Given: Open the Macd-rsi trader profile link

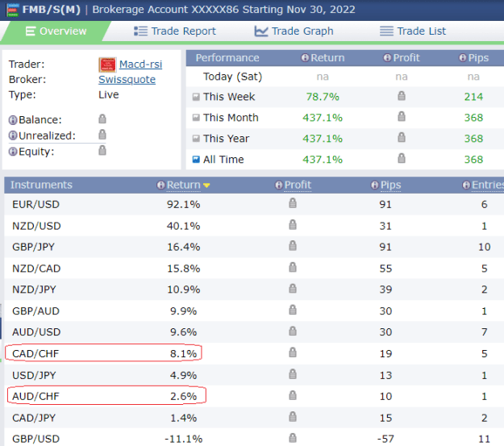Looking at the screenshot, I should 140,65.
